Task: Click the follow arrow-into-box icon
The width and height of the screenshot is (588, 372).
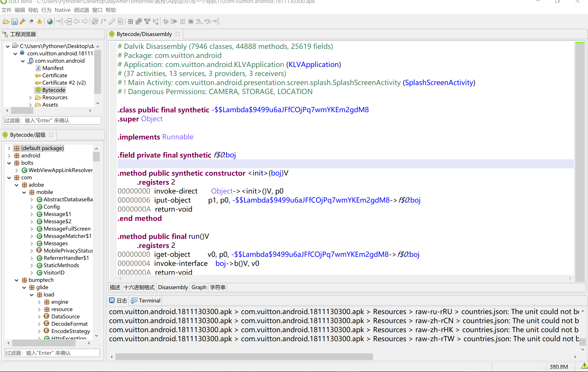Action: (68, 22)
